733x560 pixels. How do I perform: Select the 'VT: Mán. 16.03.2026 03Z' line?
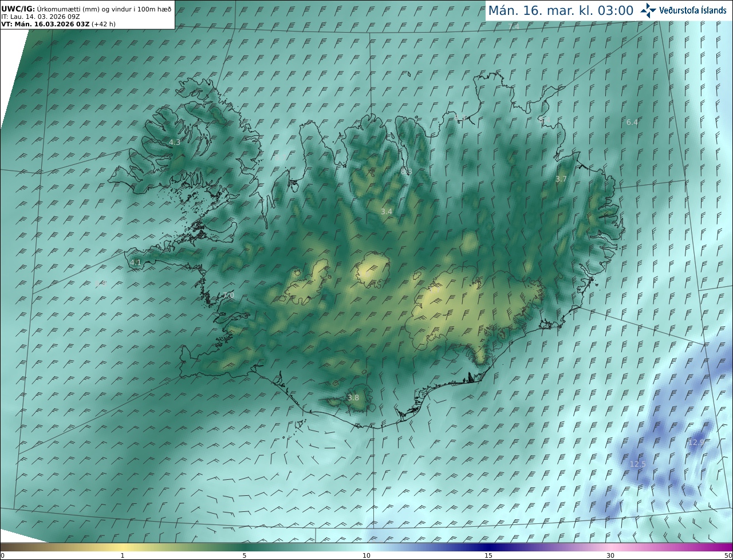58,24
